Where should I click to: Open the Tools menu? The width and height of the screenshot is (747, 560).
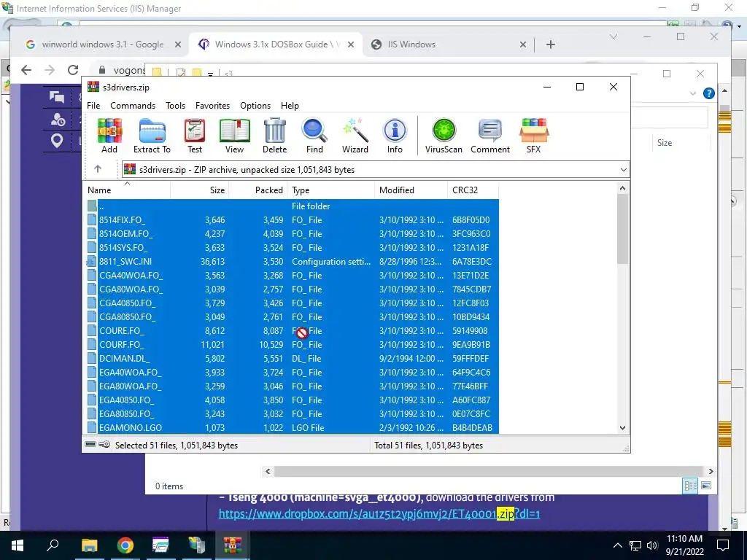(175, 106)
